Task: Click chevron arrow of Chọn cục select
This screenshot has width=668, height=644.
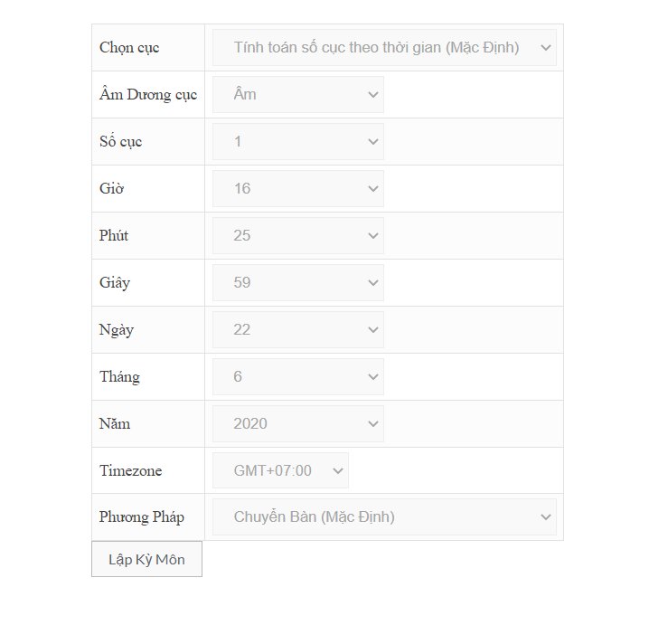Action: click(545, 47)
